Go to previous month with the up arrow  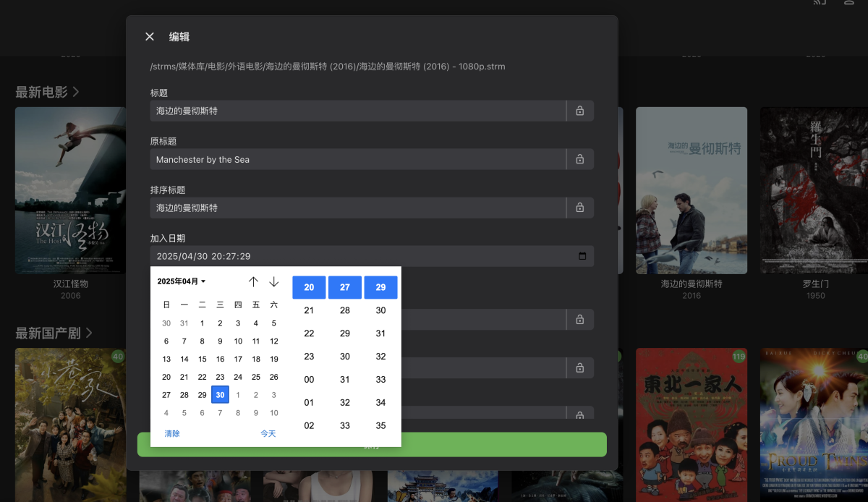[253, 281]
